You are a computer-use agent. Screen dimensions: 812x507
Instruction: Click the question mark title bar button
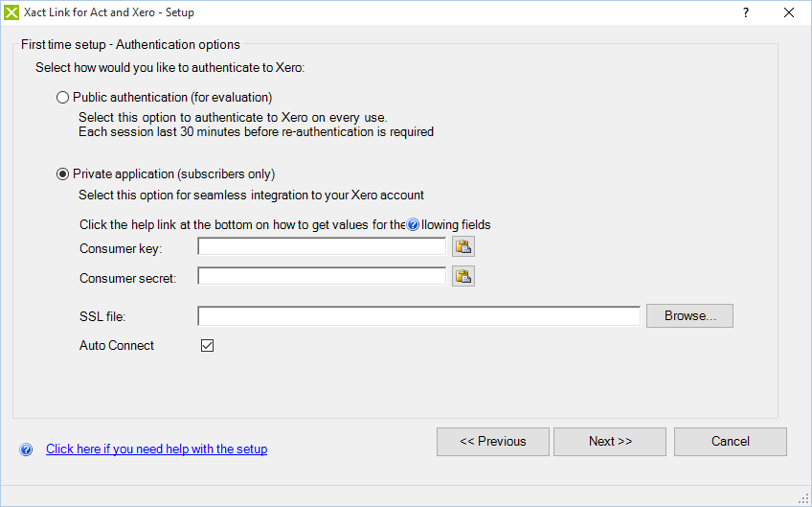(x=745, y=12)
